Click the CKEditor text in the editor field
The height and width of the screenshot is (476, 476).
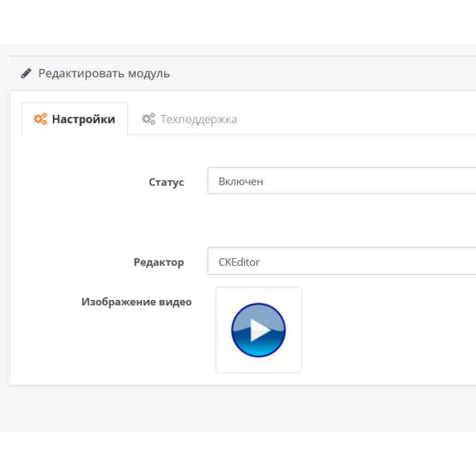pos(239,262)
